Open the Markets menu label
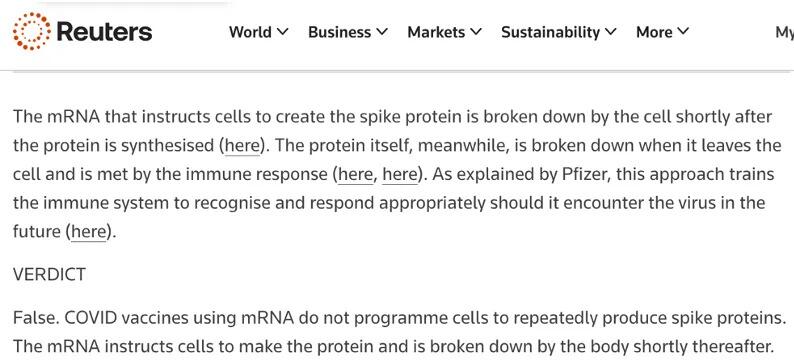This screenshot has width=794, height=362. click(436, 32)
